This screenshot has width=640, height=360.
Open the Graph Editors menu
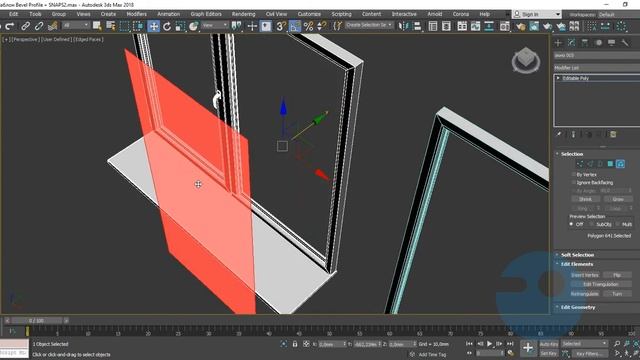pos(206,14)
